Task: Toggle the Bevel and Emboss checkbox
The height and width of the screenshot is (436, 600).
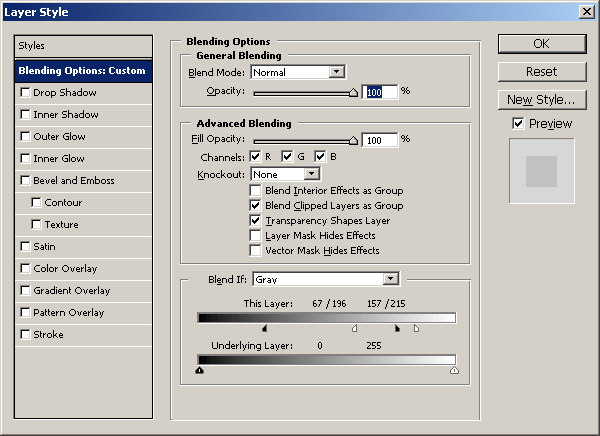Action: pyautogui.click(x=25, y=181)
